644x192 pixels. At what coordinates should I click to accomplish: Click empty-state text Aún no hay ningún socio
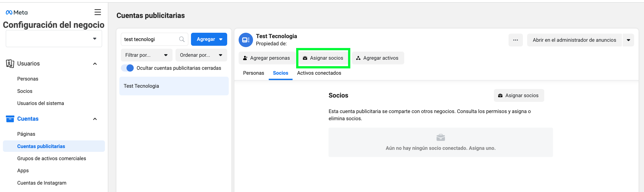click(440, 148)
